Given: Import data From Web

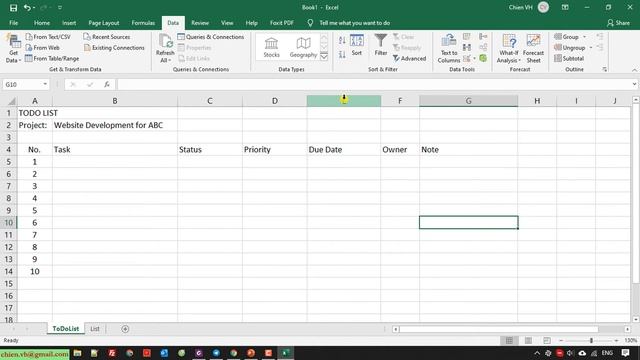Looking at the screenshot, I should (42, 48).
